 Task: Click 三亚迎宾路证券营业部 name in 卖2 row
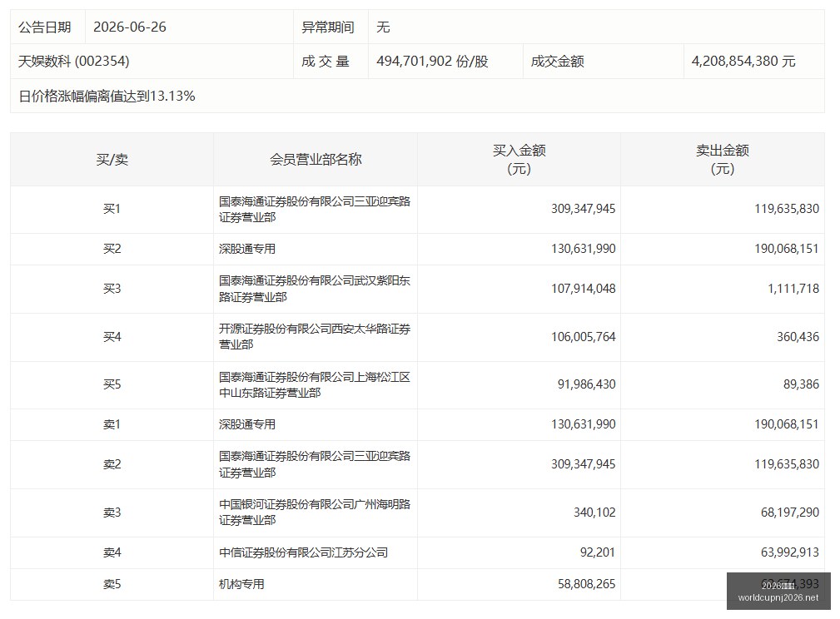315,464
